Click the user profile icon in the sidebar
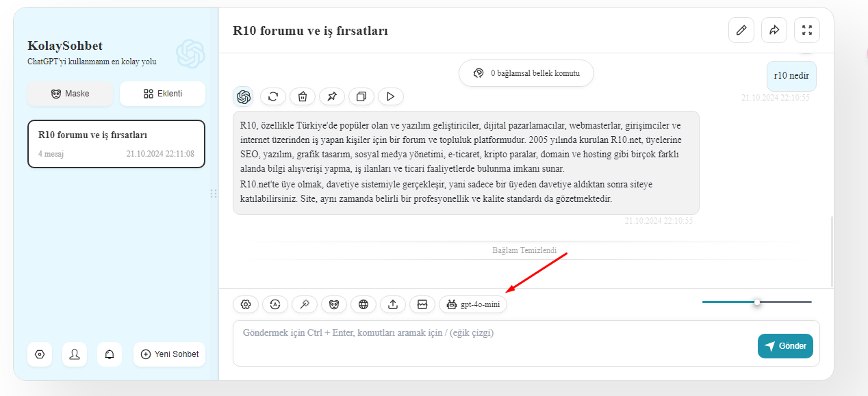The width and height of the screenshot is (868, 396). 75,354
